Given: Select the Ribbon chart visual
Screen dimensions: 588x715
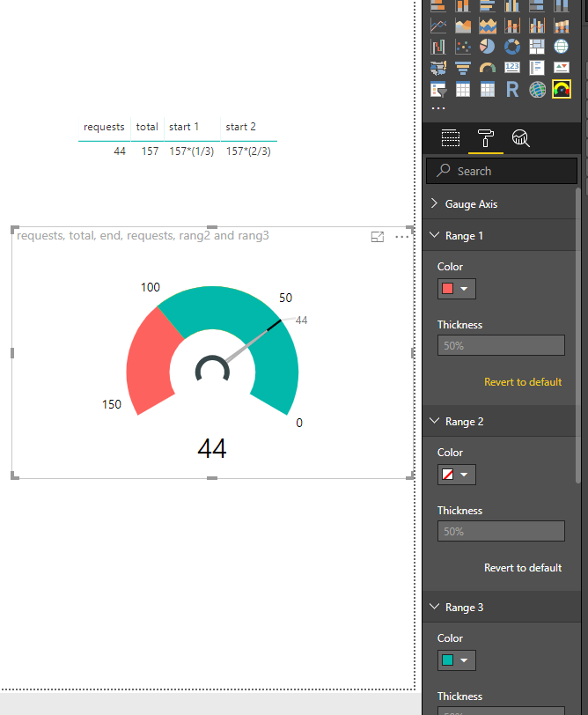Looking at the screenshot, I should (x=561, y=26).
